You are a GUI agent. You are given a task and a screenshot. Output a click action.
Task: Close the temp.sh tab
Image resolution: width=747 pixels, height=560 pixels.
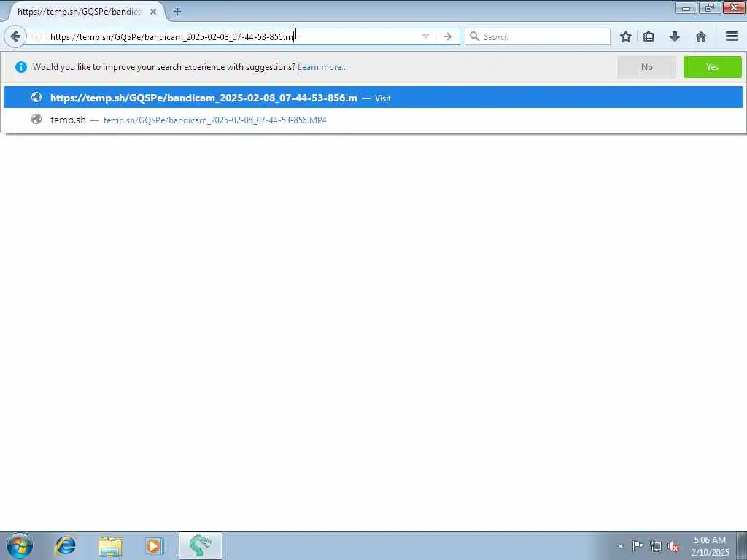pos(153,12)
